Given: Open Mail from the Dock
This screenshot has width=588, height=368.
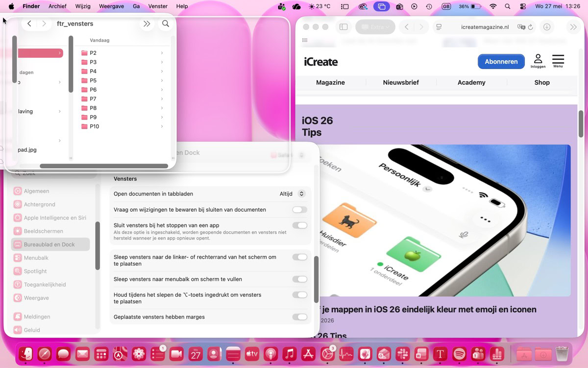Looking at the screenshot, I should tap(82, 354).
